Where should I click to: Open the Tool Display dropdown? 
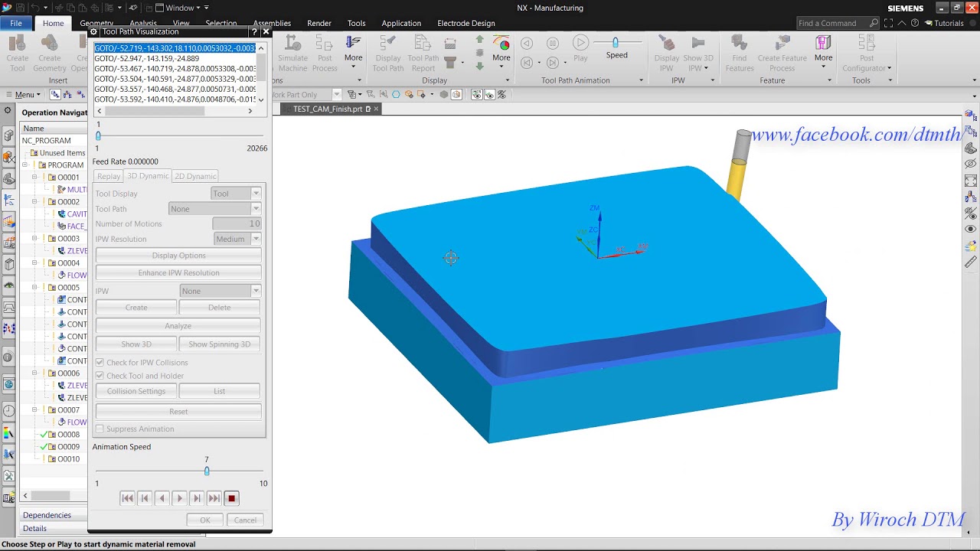point(236,194)
